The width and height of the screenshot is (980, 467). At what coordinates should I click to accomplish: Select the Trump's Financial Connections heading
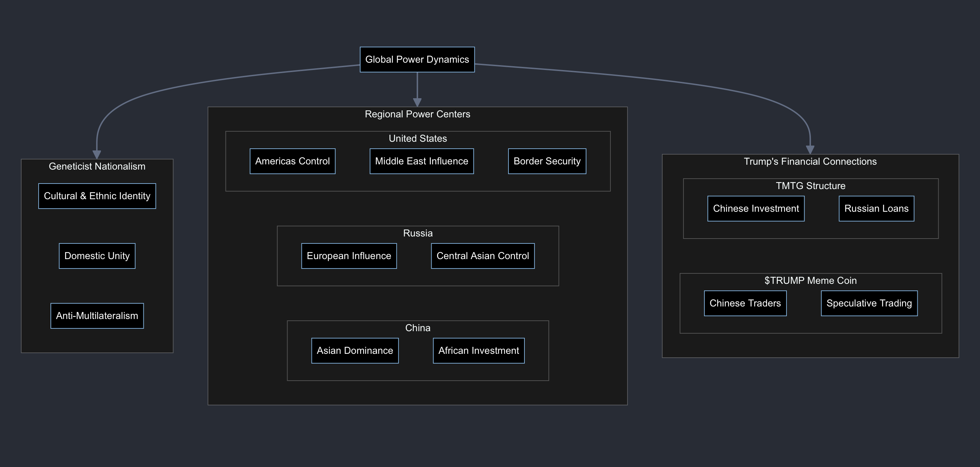click(810, 161)
